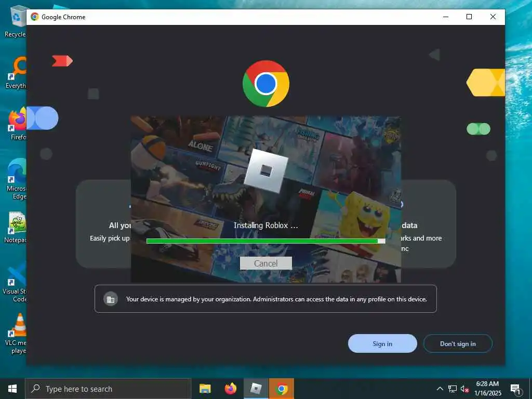Close the Google Chrome window

click(493, 17)
